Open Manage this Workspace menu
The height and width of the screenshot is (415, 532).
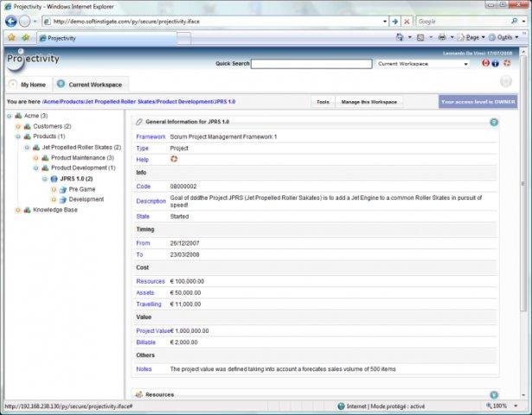pos(369,102)
